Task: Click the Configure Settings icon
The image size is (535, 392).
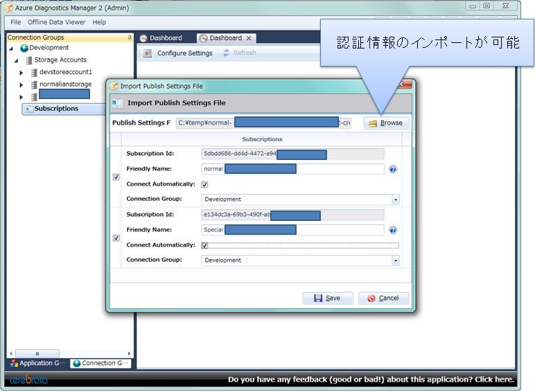Action: pos(148,53)
